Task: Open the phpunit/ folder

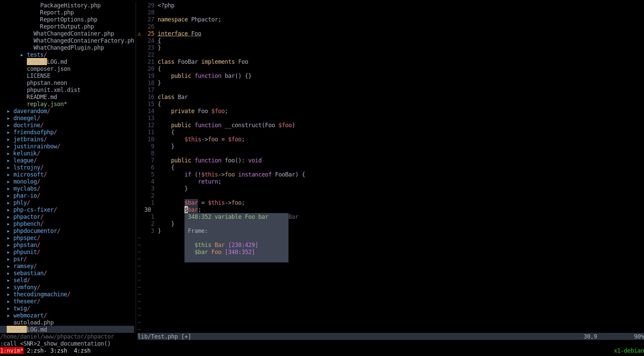Action: click(27, 252)
